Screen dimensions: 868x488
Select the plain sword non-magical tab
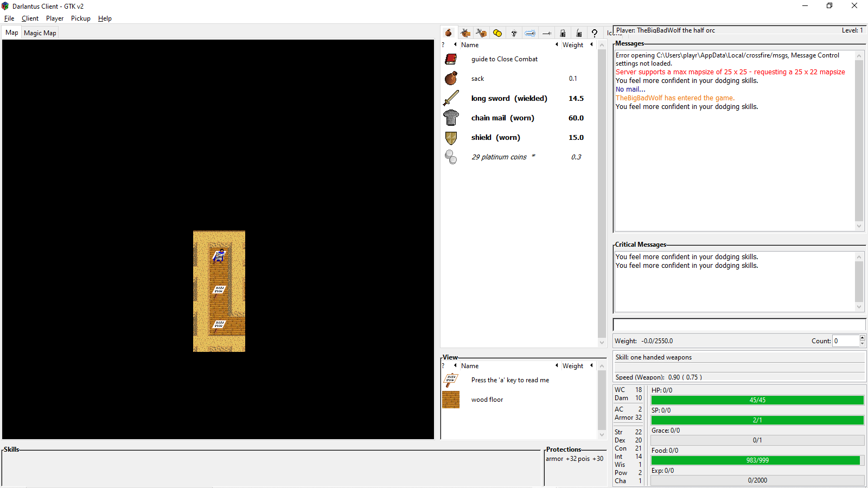[x=546, y=33]
